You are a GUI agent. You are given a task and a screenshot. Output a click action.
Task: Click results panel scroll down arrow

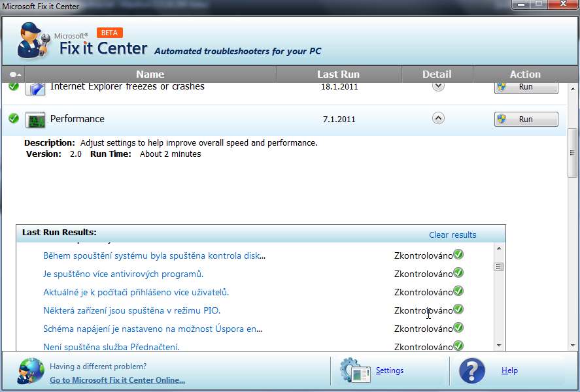499,346
